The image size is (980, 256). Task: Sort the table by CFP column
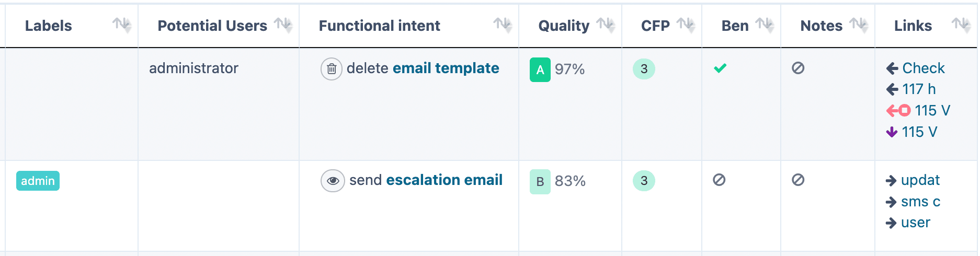pos(685,25)
